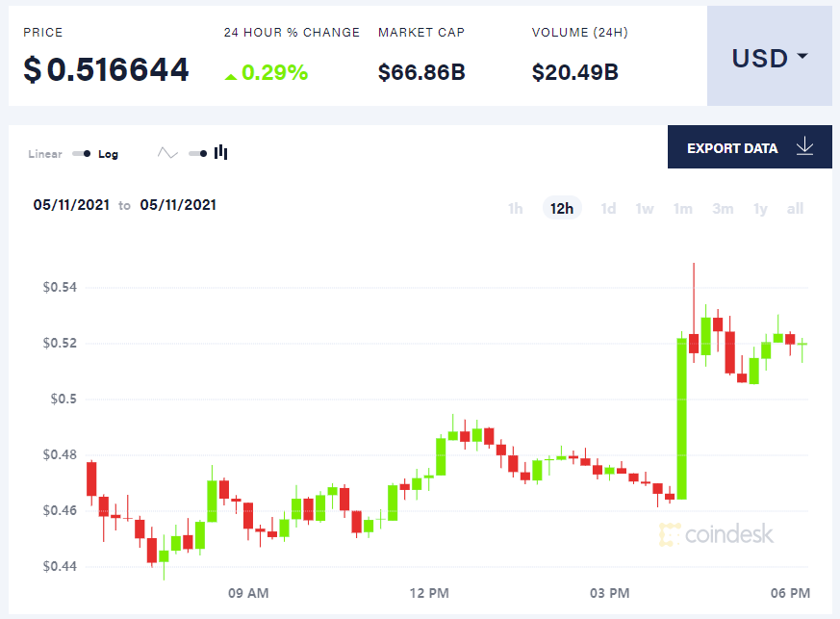Click the start date 05/11/2021
This screenshot has height=619, width=840.
coord(71,204)
